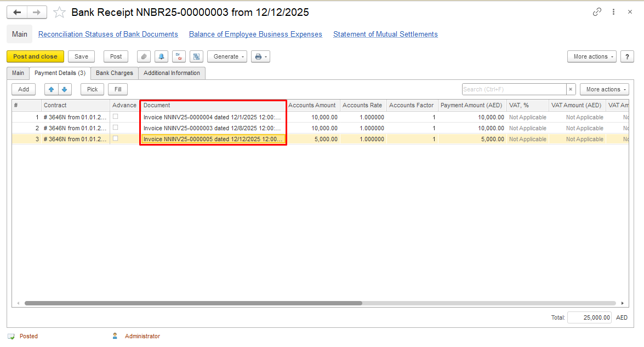Click the Total amount field 25,000.00

tap(589, 317)
